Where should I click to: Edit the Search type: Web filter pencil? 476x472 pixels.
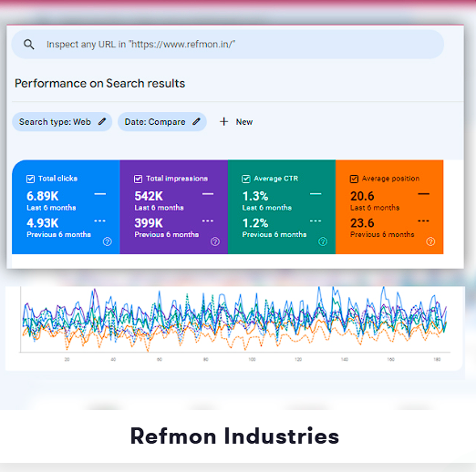tap(102, 122)
